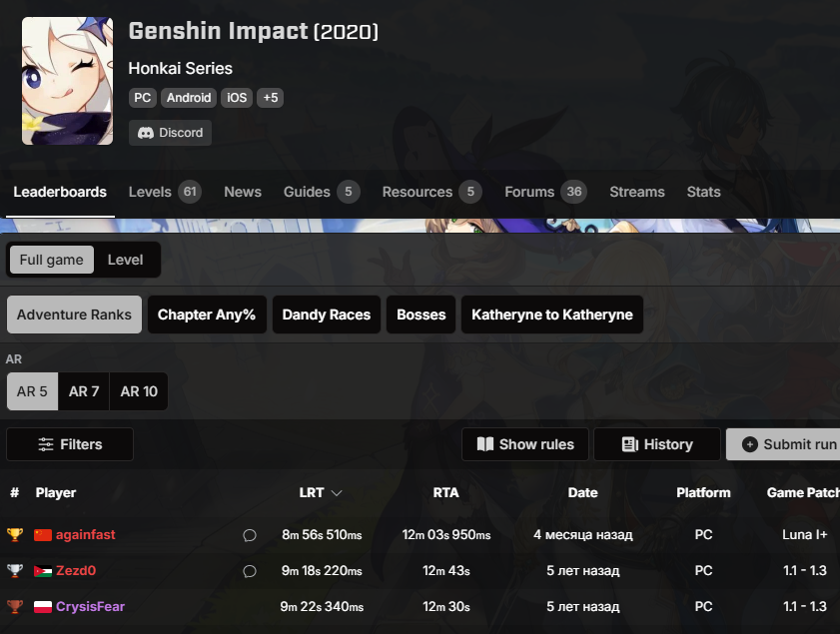Screen dimensions: 840x634
Task: Switch the toggle to Level
Action: (126, 260)
